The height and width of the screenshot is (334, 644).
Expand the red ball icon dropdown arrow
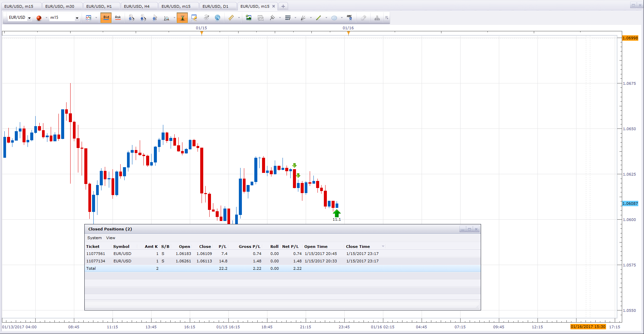46,18
